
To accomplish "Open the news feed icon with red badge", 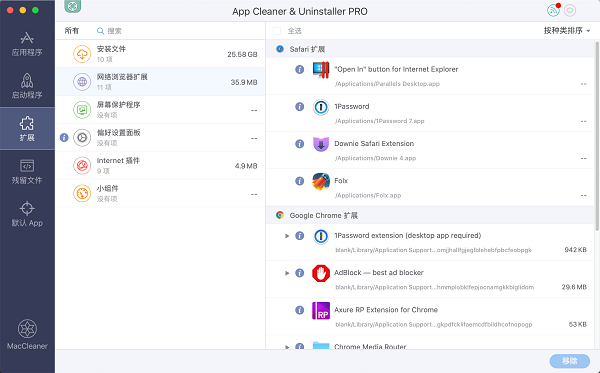I will pyautogui.click(x=553, y=10).
